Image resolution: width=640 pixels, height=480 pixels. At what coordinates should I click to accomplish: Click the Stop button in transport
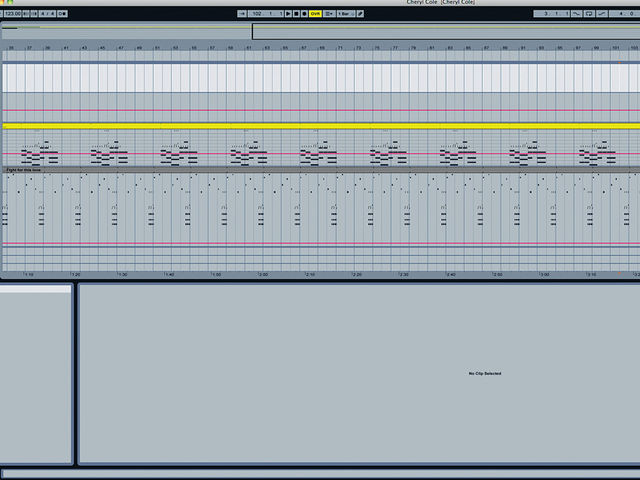coord(296,13)
